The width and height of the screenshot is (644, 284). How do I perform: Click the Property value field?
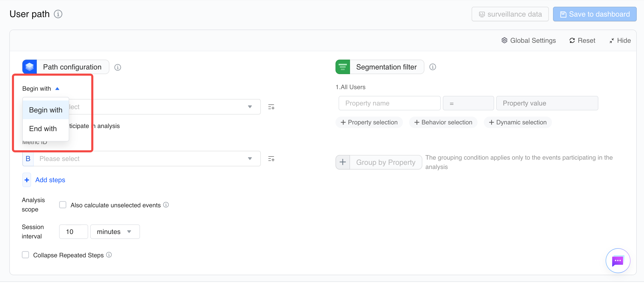coord(547,103)
